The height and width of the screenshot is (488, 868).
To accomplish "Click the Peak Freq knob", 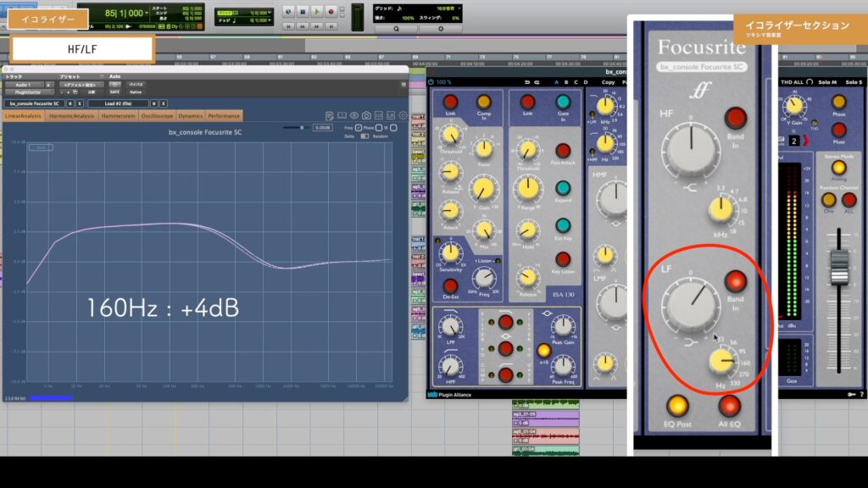I will pyautogui.click(x=563, y=366).
